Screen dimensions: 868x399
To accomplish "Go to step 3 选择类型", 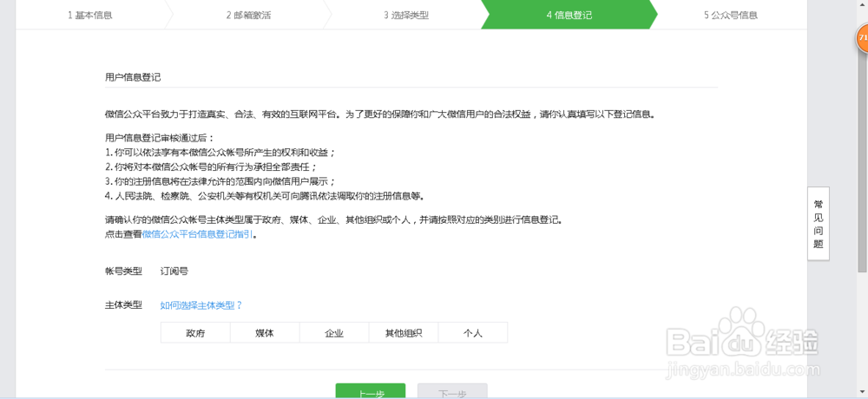I will point(406,15).
